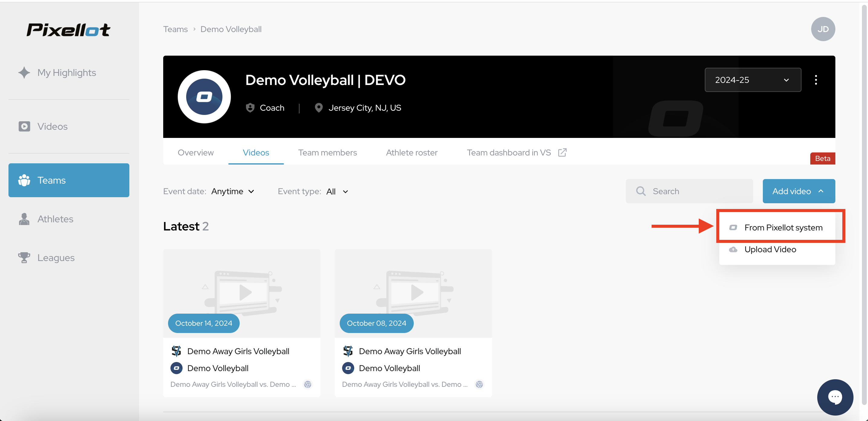Click the Leagues trophy icon in the sidebar
This screenshot has width=868, height=421.
24,257
